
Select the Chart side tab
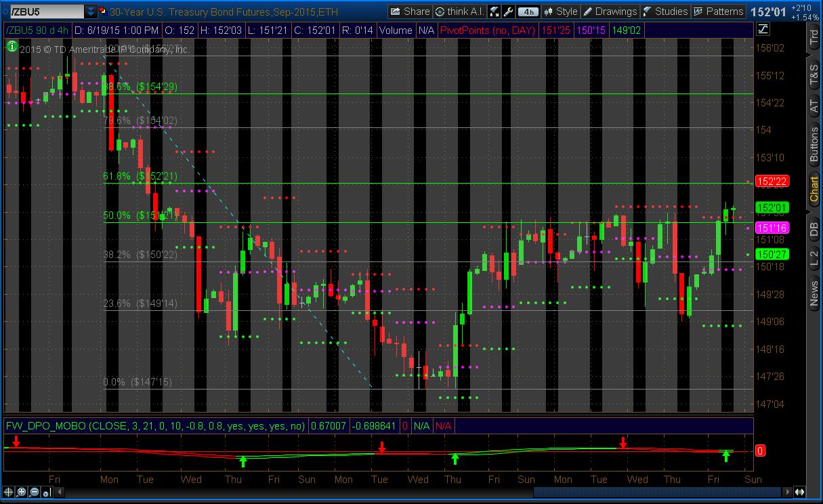(814, 190)
